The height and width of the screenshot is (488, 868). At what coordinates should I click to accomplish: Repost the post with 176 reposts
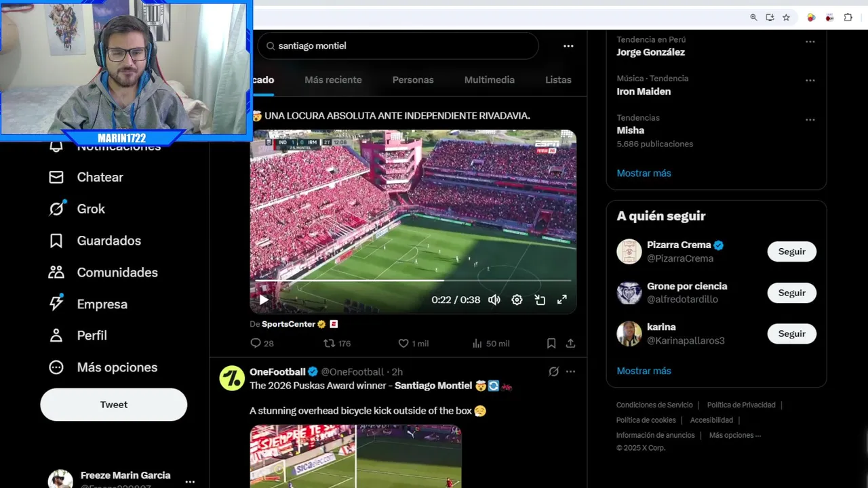[x=337, y=344]
